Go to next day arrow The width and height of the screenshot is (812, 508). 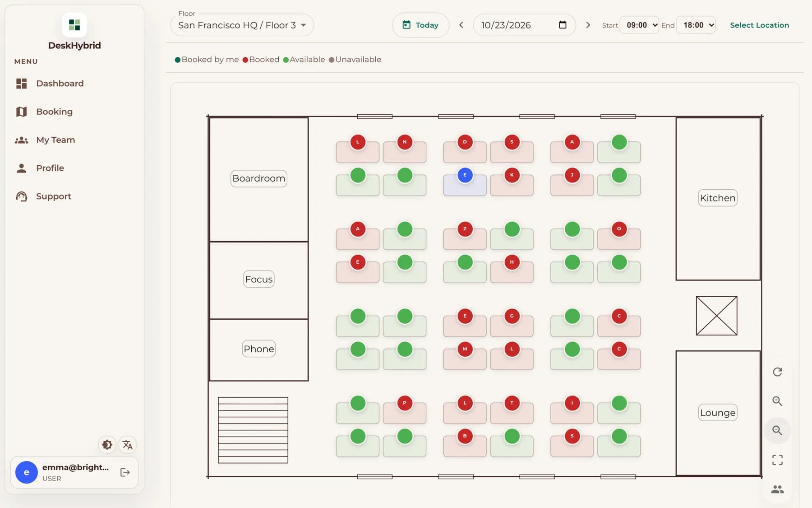tap(588, 25)
